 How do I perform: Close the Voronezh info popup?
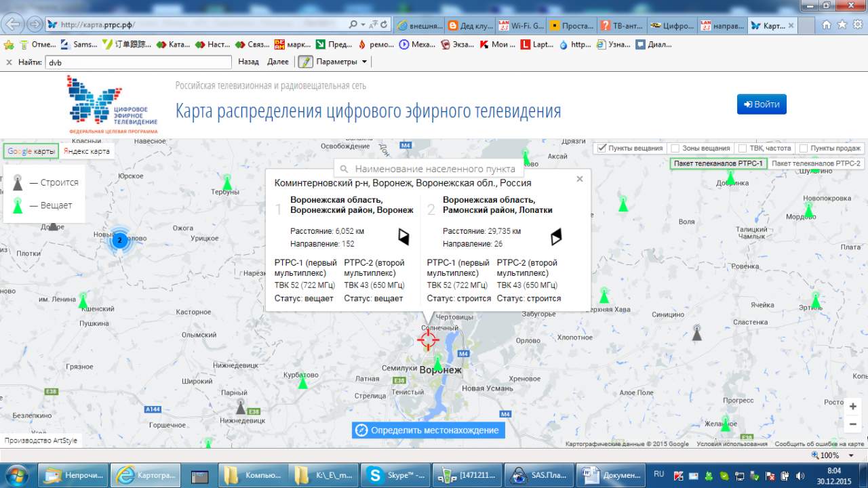(580, 179)
